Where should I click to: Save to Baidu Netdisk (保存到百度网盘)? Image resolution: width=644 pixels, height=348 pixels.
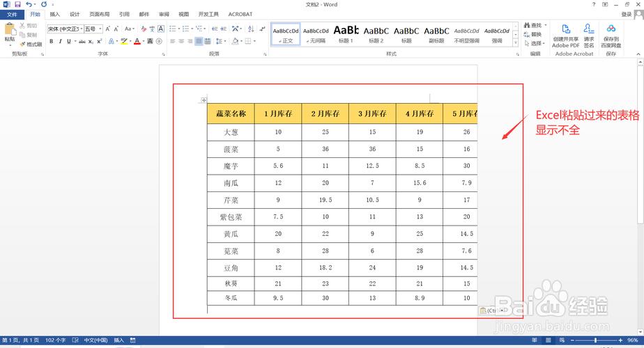pos(611,35)
